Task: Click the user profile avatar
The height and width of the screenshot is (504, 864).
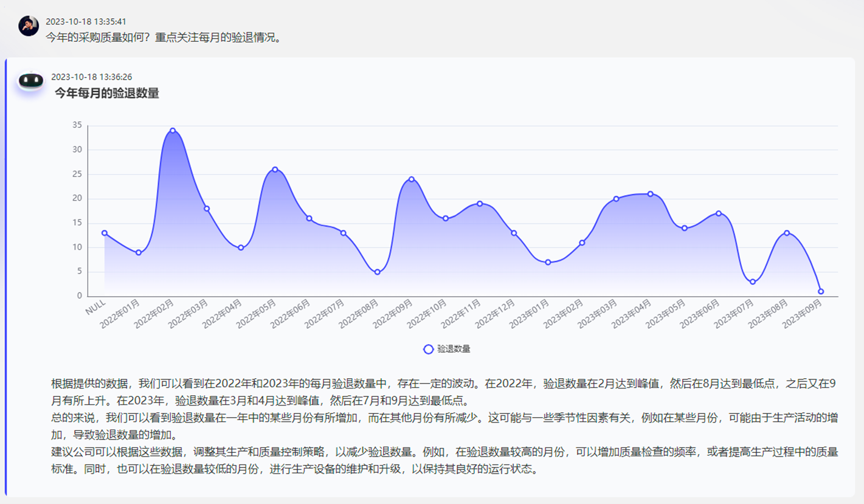Action: (29, 26)
